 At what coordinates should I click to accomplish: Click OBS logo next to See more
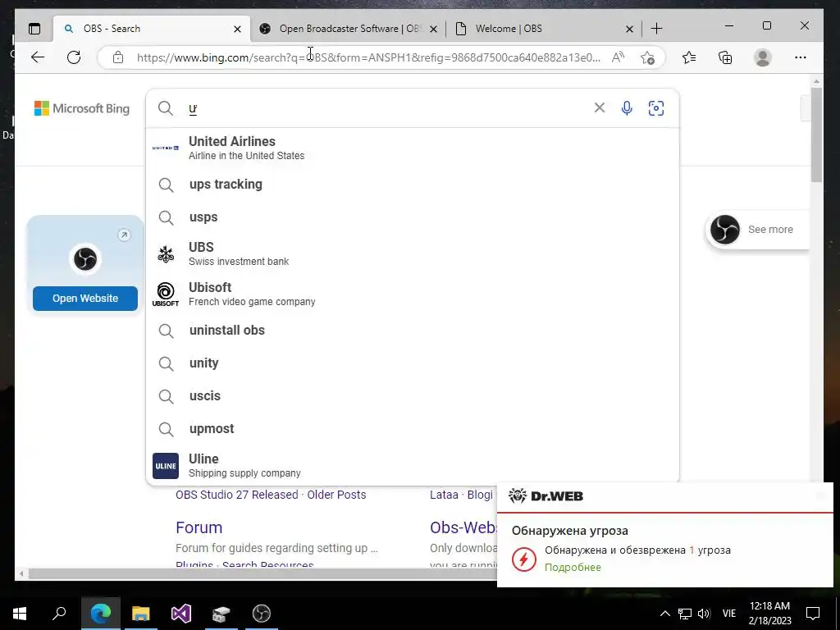[725, 230]
